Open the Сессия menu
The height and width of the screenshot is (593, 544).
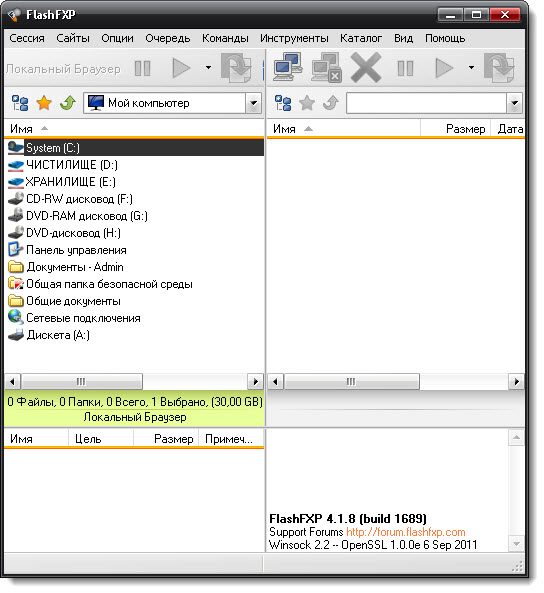coord(27,38)
